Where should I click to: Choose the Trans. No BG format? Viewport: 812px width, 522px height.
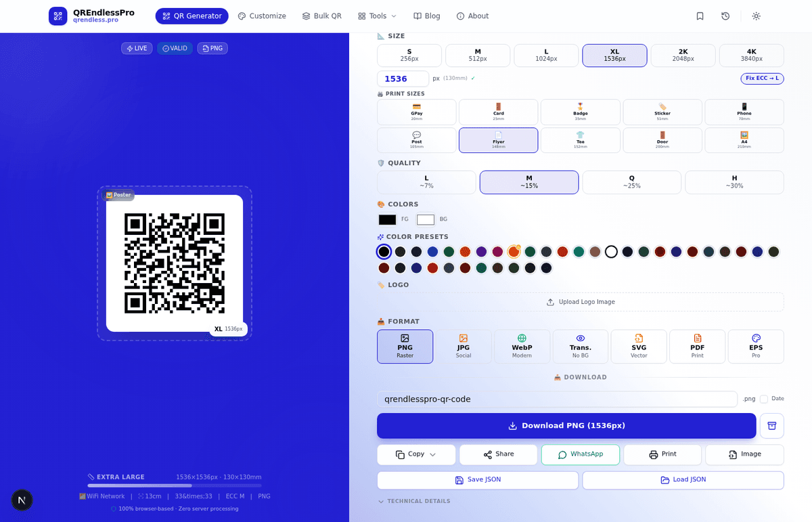pos(581,347)
